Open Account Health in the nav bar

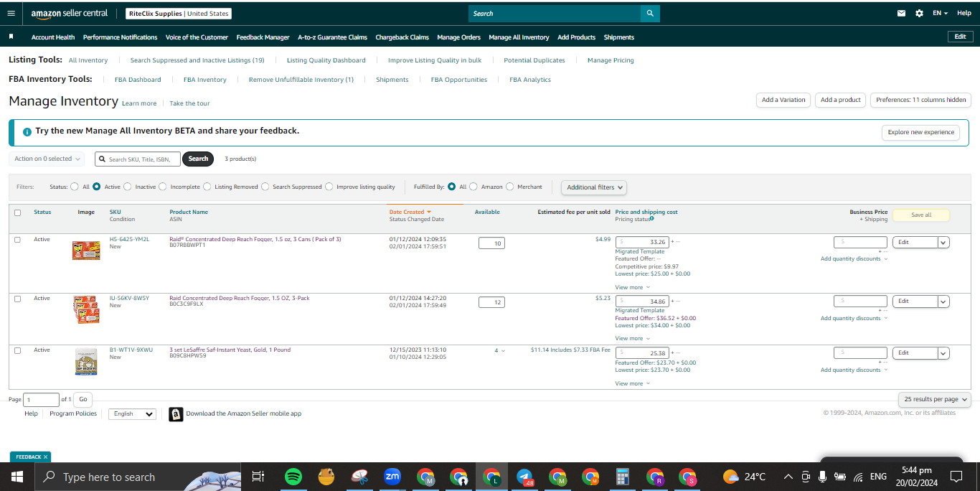[x=53, y=37]
